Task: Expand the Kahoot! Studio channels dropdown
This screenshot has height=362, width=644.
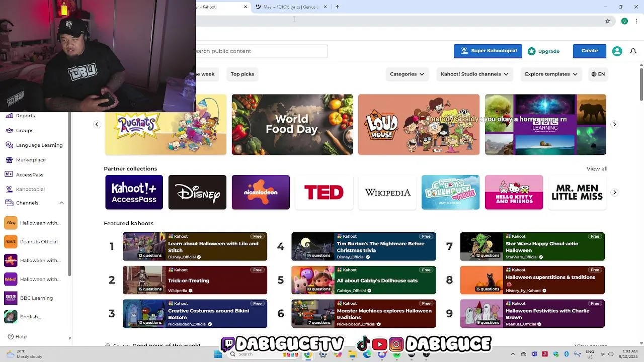Action: point(474,74)
